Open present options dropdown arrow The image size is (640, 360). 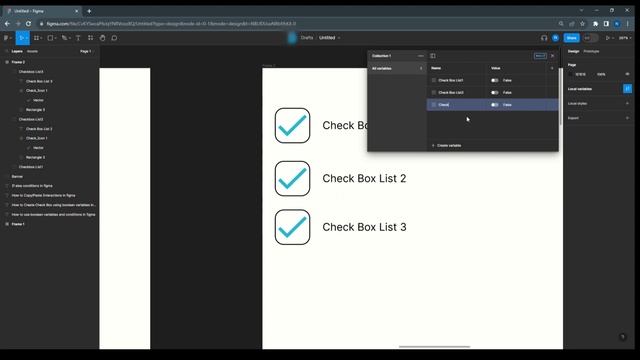613,38
